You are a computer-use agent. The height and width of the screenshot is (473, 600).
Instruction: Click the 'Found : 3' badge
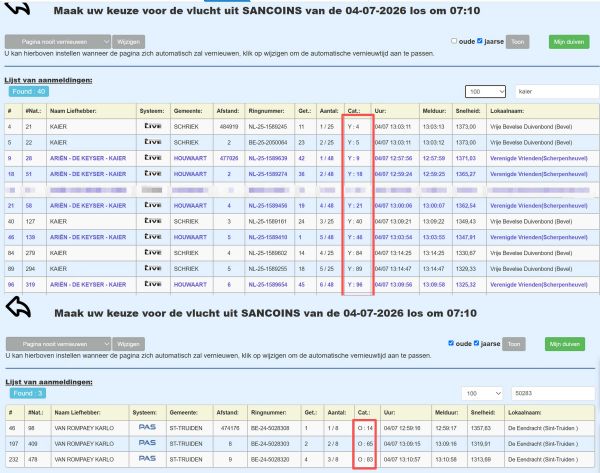(28, 393)
